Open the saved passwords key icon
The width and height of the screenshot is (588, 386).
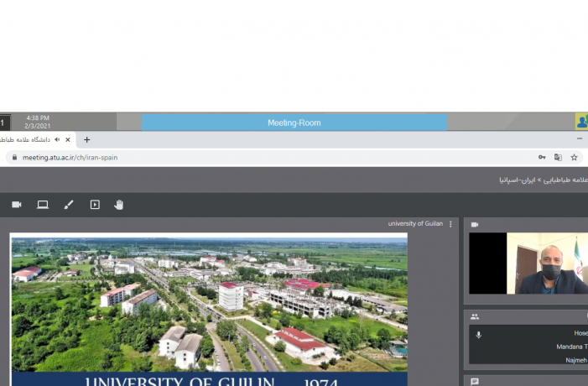(542, 157)
